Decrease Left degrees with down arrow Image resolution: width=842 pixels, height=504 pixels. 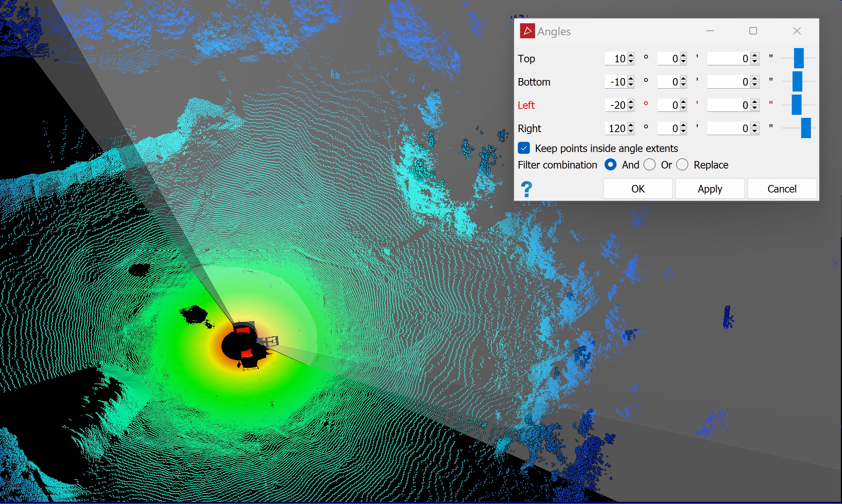(x=631, y=108)
